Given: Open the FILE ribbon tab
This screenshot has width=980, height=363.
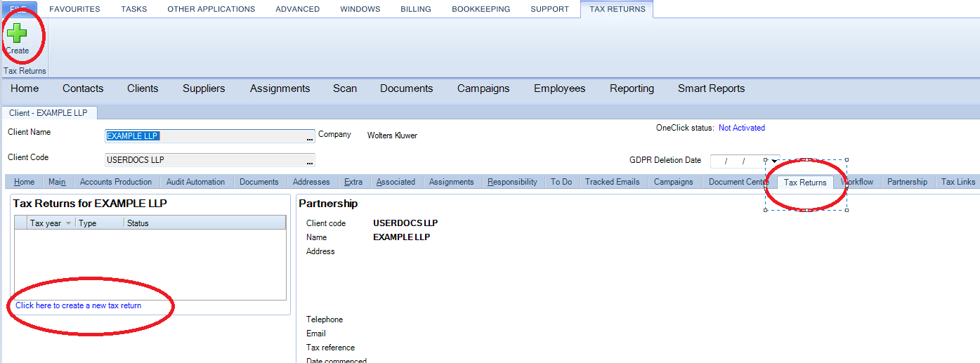Looking at the screenshot, I should [x=18, y=9].
